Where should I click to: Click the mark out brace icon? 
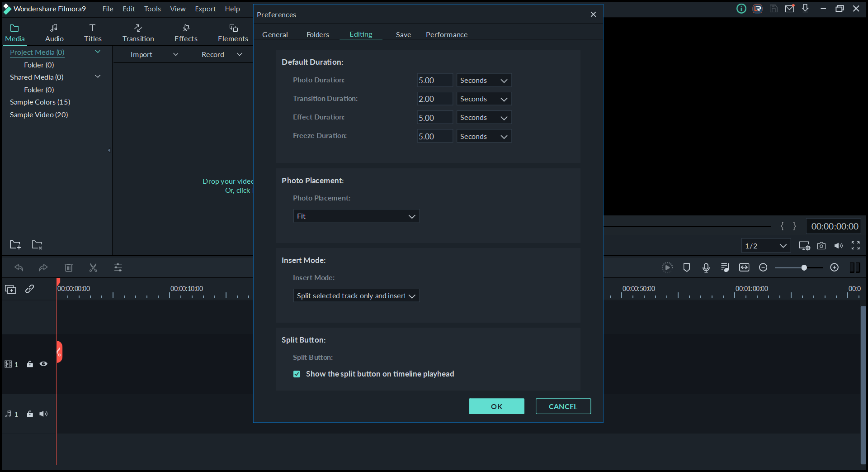794,226
